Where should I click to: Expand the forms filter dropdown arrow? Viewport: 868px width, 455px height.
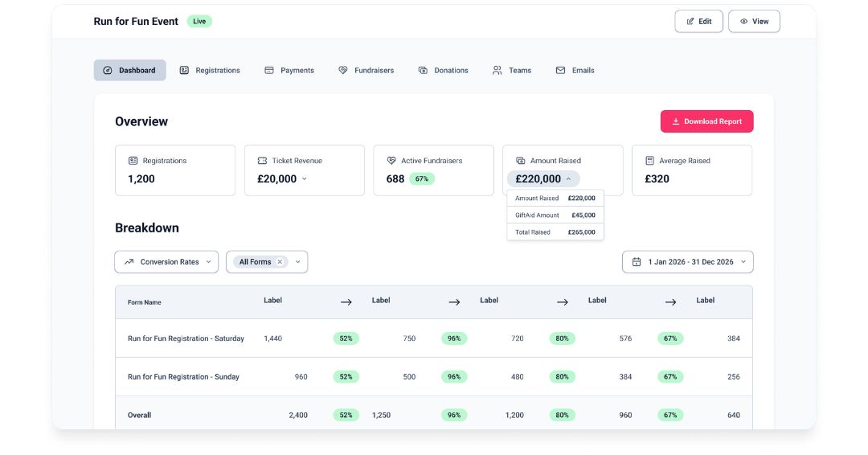[x=298, y=262]
